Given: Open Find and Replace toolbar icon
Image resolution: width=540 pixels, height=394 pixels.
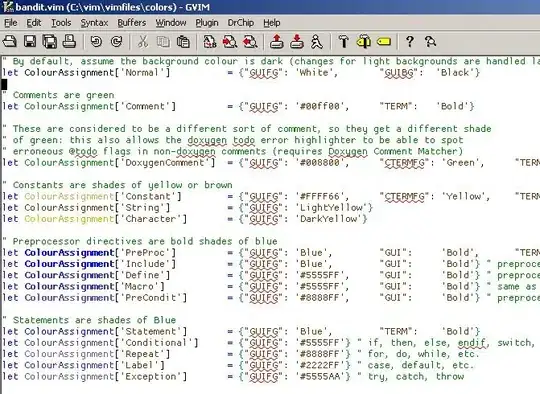Looking at the screenshot, I should (209, 42).
